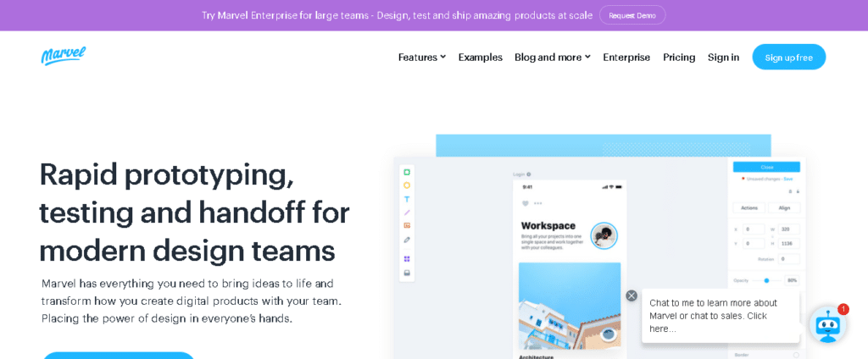
Task: Click the lock icon in the properties panel
Action: click(798, 191)
